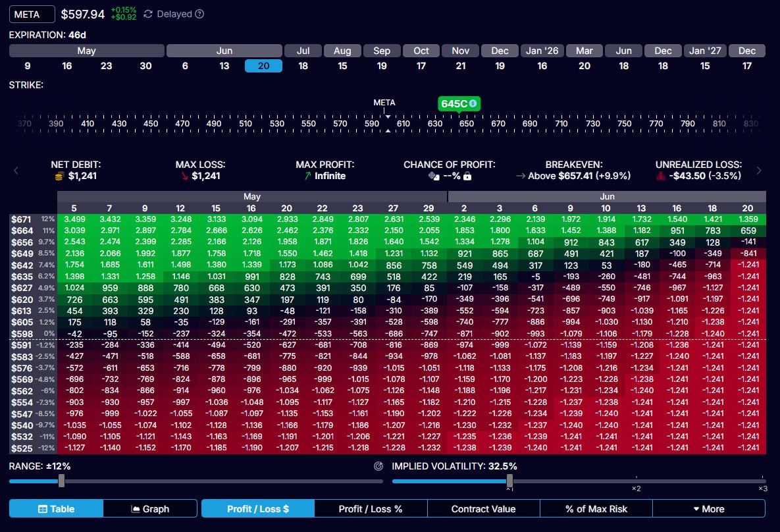Toggle display to Profit / Loss %
780x532 pixels.
(370, 509)
